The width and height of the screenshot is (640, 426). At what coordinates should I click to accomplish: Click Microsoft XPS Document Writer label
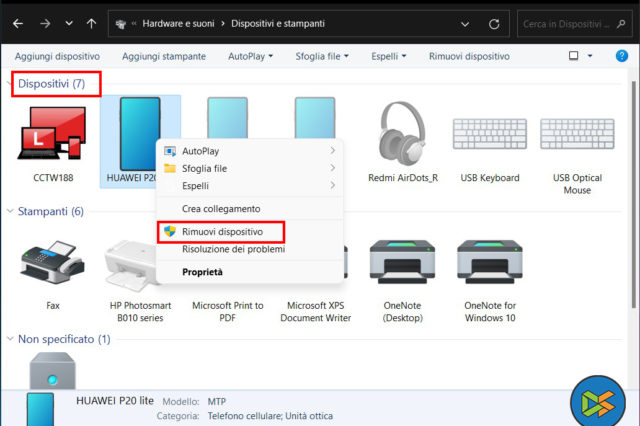tap(316, 312)
